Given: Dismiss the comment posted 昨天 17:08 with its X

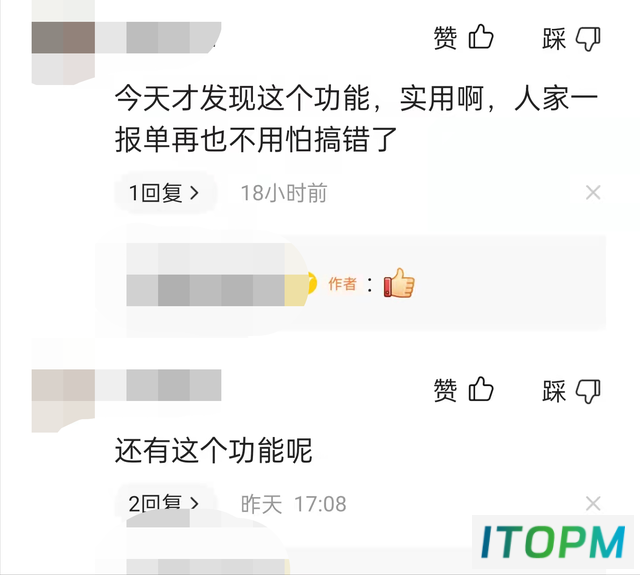Looking at the screenshot, I should [593, 503].
